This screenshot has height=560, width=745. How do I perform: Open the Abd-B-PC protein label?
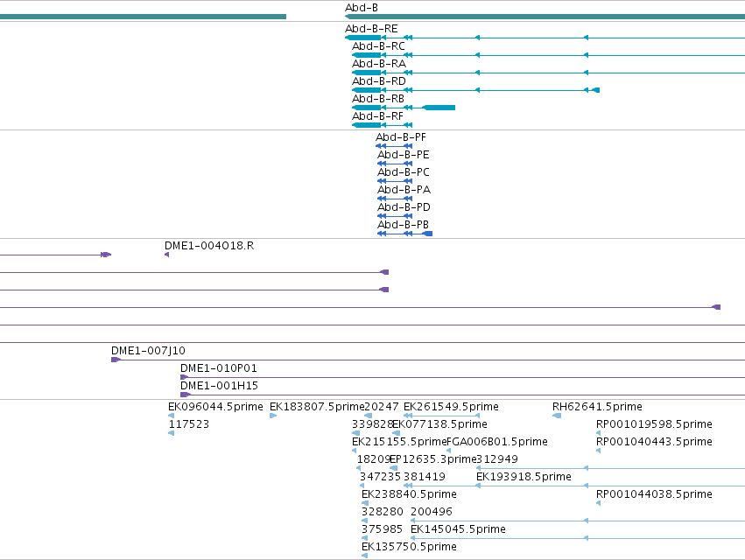coord(404,172)
